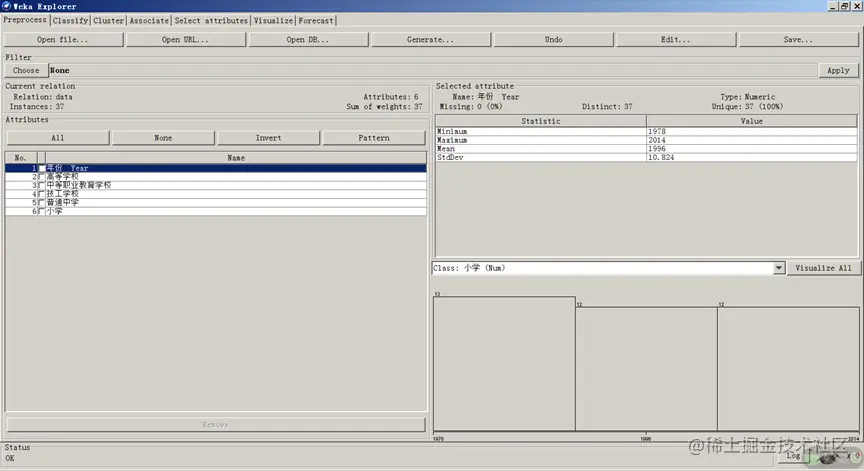Select the 普通中学 attribute row
The image size is (864, 471).
click(x=215, y=202)
